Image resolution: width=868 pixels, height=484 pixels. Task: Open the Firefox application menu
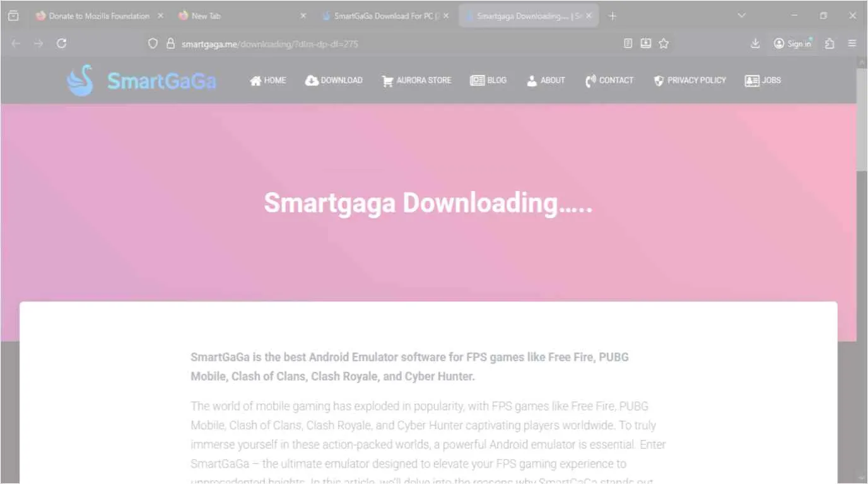pyautogui.click(x=852, y=43)
